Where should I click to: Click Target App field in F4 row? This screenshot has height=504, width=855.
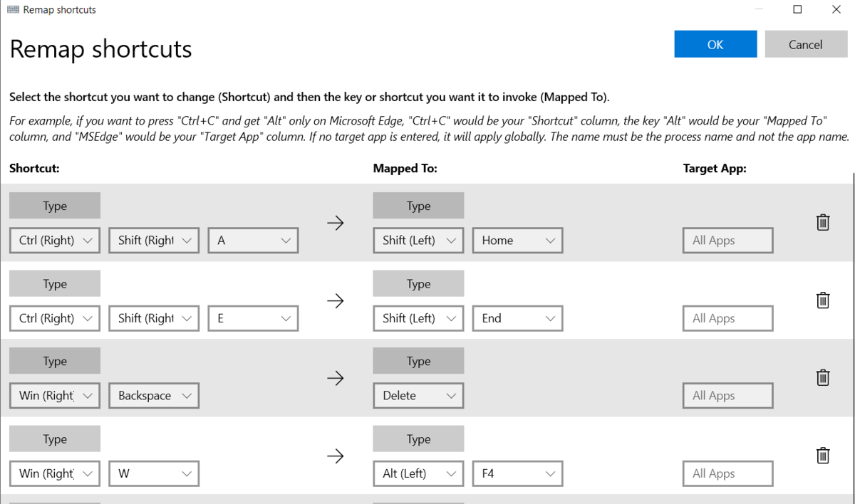pyautogui.click(x=727, y=473)
